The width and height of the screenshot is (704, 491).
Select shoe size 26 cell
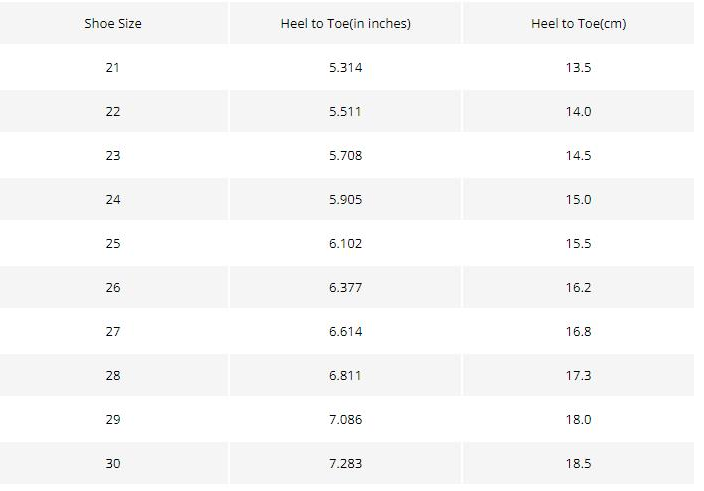[x=113, y=287]
